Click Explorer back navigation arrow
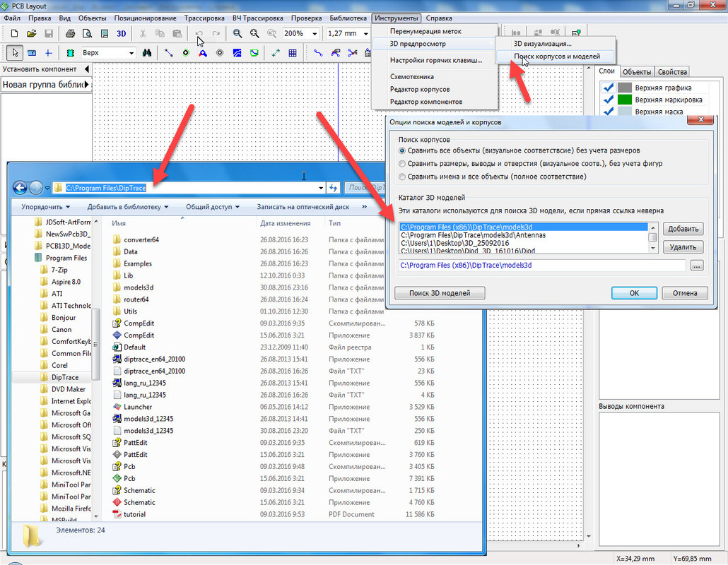The width and height of the screenshot is (728, 565). (x=20, y=188)
